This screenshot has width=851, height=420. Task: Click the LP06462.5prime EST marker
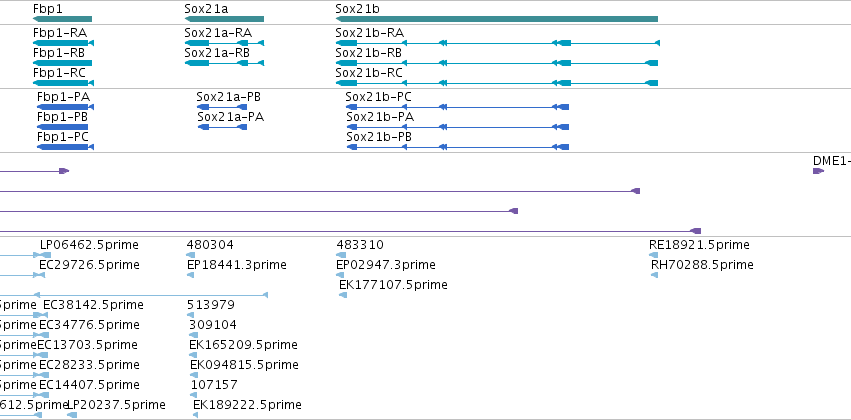click(x=46, y=255)
